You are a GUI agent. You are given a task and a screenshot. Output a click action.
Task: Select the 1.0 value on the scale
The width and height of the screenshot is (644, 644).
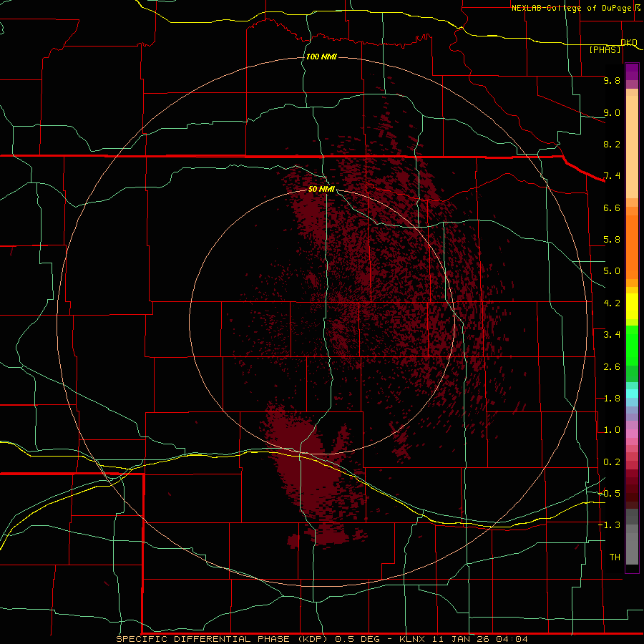612,430
